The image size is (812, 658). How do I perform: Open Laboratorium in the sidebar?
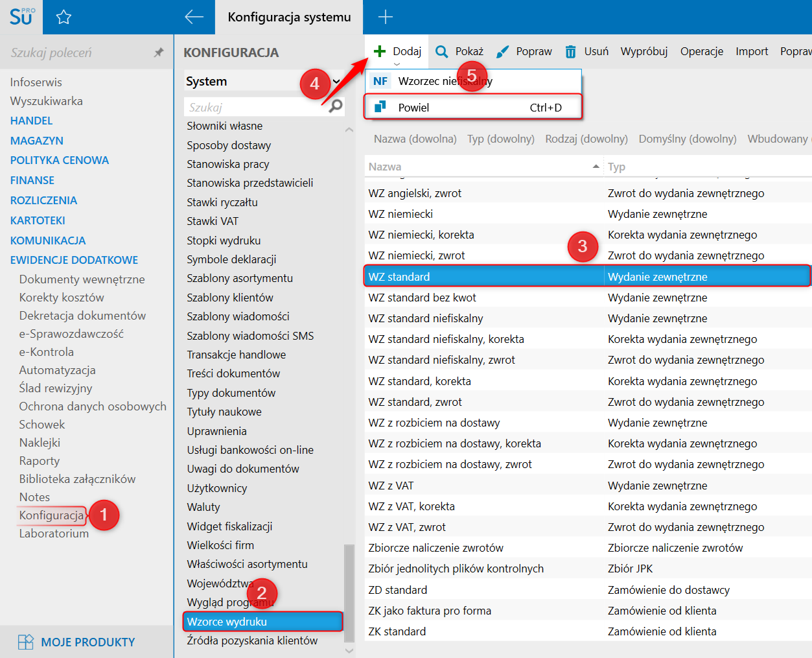54,534
